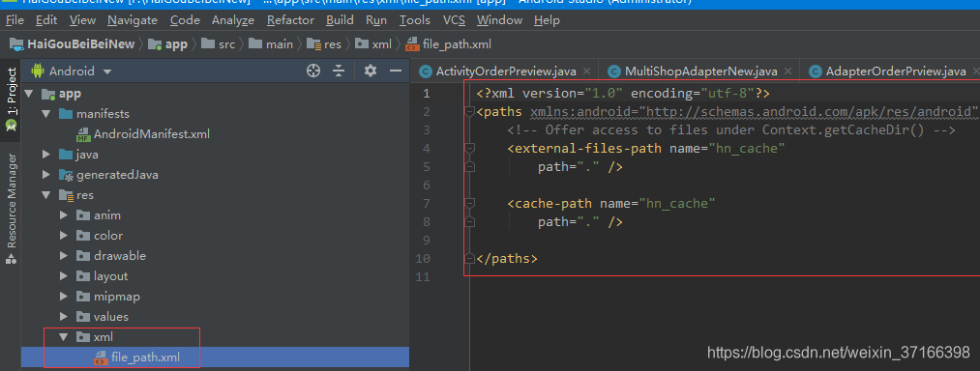
Task: Open the Help menu
Action: tap(547, 20)
